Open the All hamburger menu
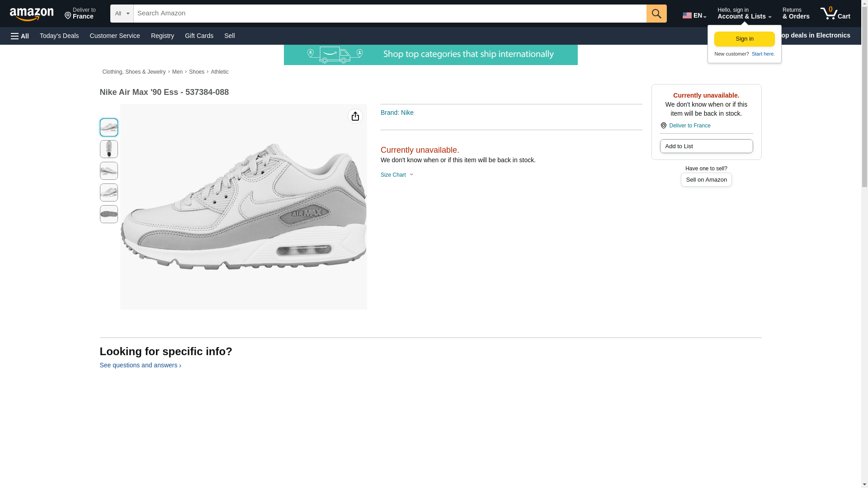 pos(20,36)
